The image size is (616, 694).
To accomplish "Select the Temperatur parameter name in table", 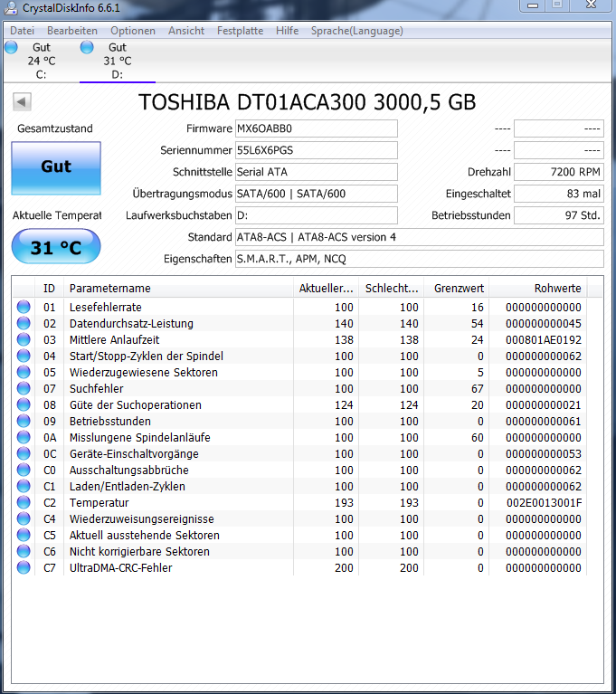I will pyautogui.click(x=100, y=503).
